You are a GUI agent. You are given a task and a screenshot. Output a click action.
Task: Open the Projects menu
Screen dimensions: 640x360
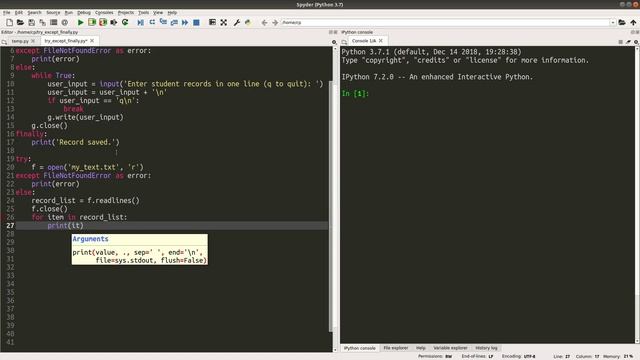point(126,13)
